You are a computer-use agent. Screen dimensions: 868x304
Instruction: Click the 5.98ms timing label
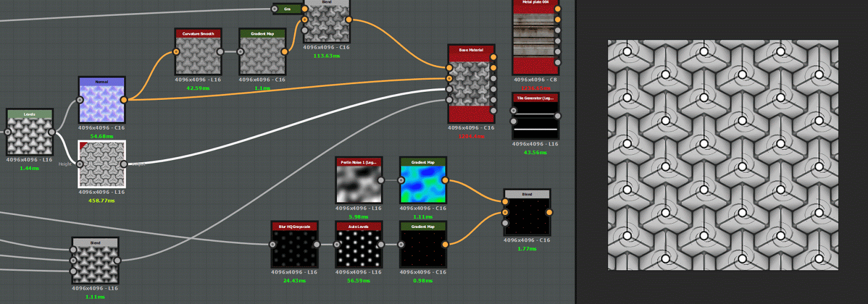359,217
